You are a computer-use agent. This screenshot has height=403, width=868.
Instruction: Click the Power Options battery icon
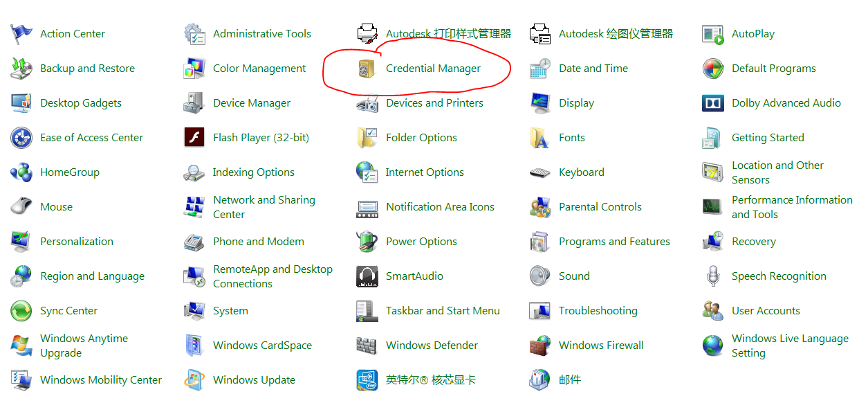pos(367,242)
